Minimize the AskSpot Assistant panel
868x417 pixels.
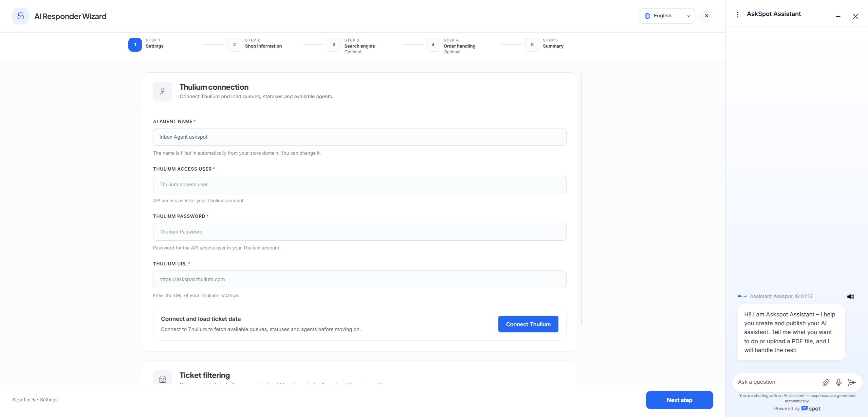pos(838,16)
